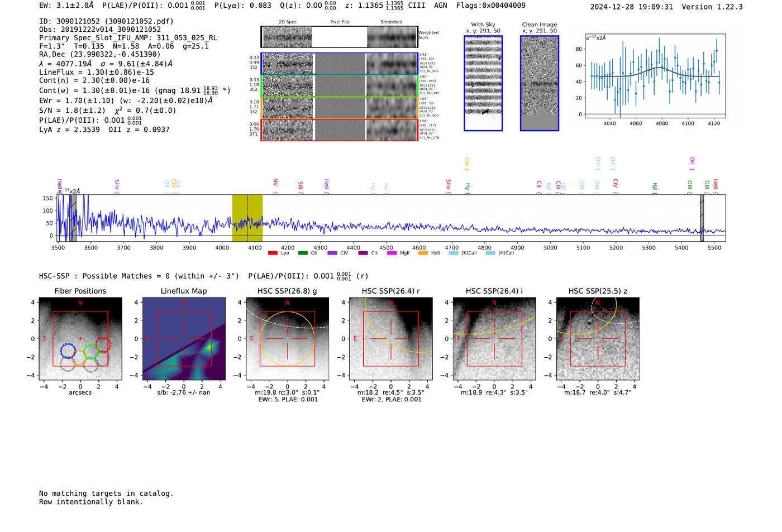Click the Flags:0x00404009 header text
Image resolution: width=782 pixels, height=532 pixels.
pyautogui.click(x=490, y=6)
